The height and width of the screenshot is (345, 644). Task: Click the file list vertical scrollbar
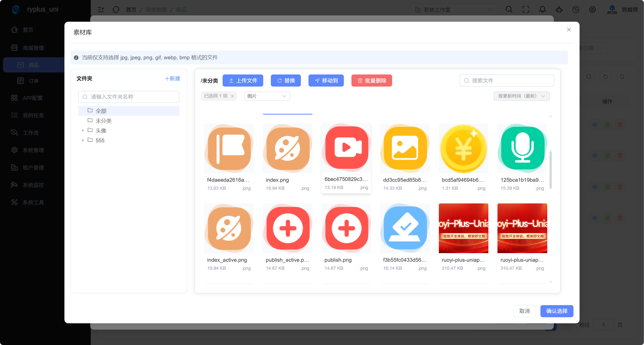(x=551, y=169)
